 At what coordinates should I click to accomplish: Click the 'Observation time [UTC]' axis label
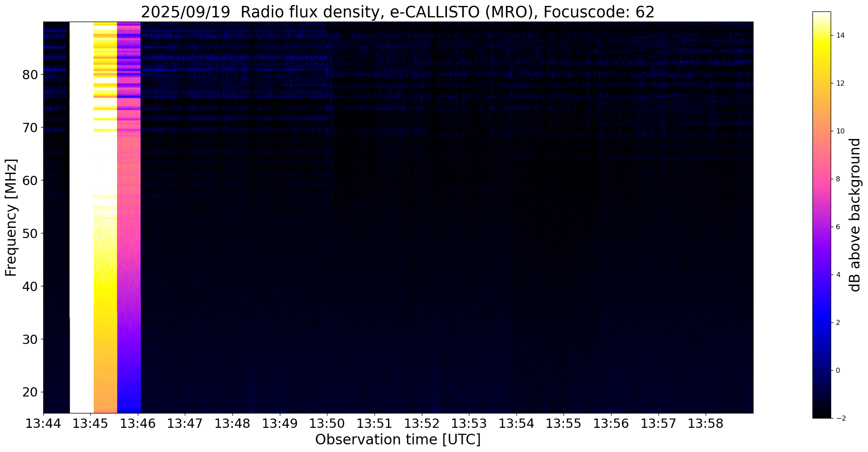click(x=398, y=440)
